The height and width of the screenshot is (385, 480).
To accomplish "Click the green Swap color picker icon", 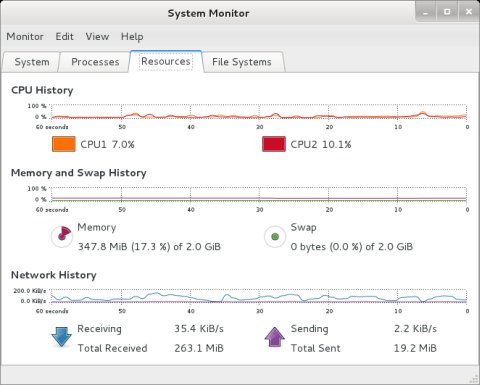I will [x=275, y=237].
